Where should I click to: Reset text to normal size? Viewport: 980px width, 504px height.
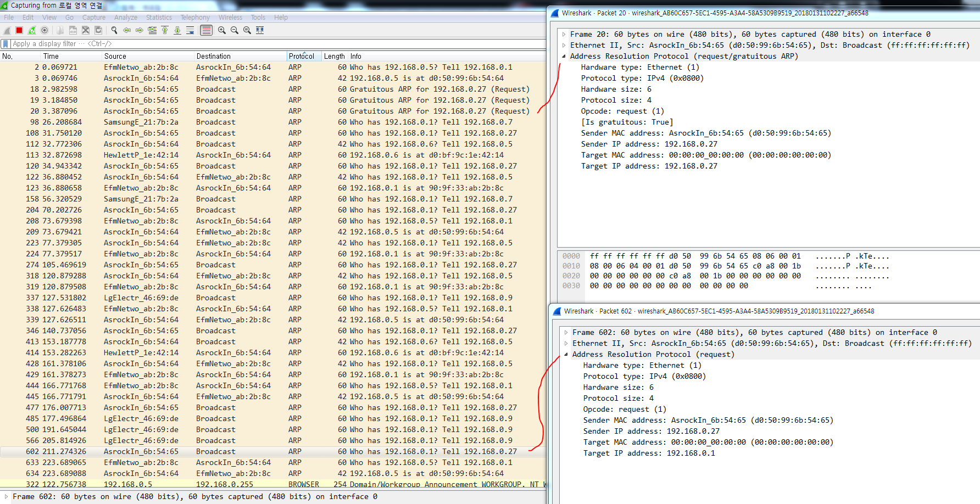pos(247,30)
